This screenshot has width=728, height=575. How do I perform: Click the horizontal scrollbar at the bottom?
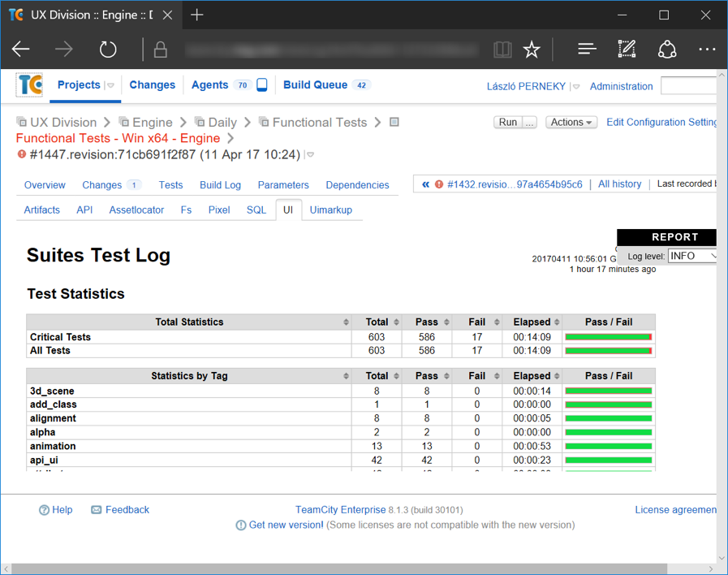(x=339, y=569)
